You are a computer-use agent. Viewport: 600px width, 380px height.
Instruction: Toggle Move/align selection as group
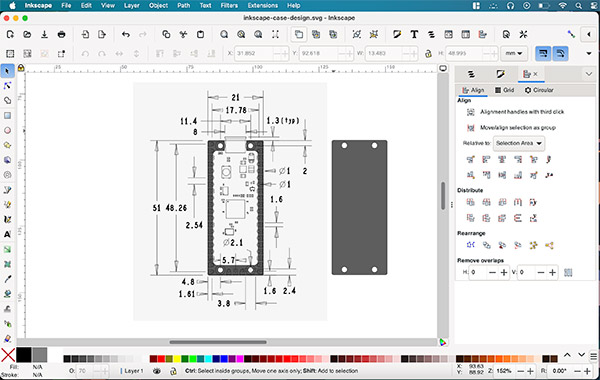click(x=471, y=127)
